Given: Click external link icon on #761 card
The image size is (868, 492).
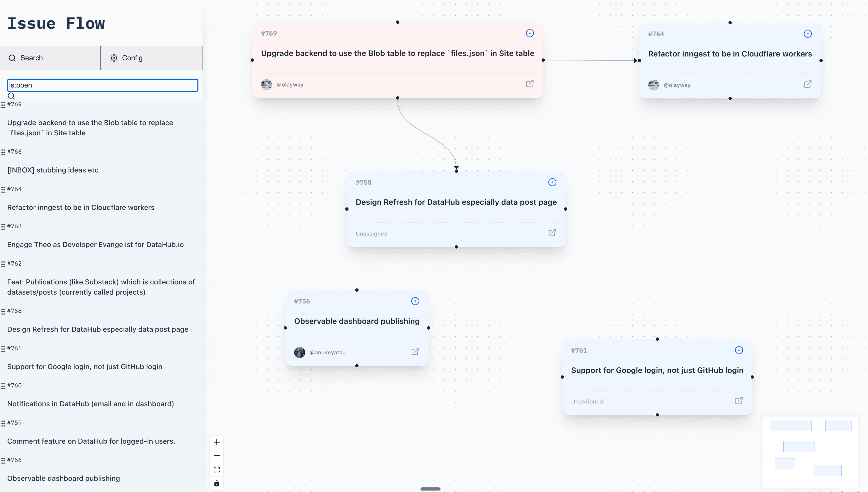Looking at the screenshot, I should [739, 400].
